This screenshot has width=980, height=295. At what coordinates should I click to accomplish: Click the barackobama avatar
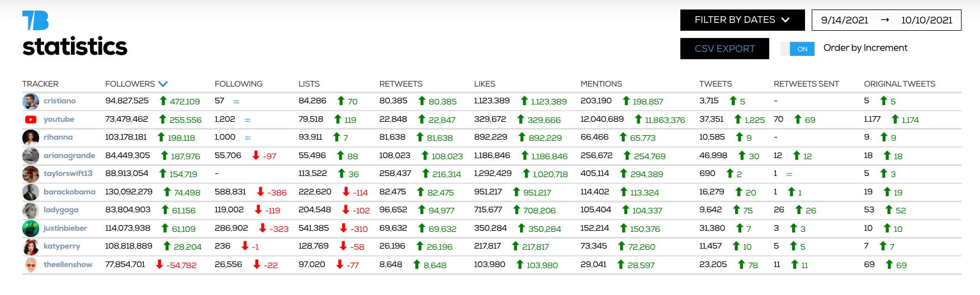(31, 192)
